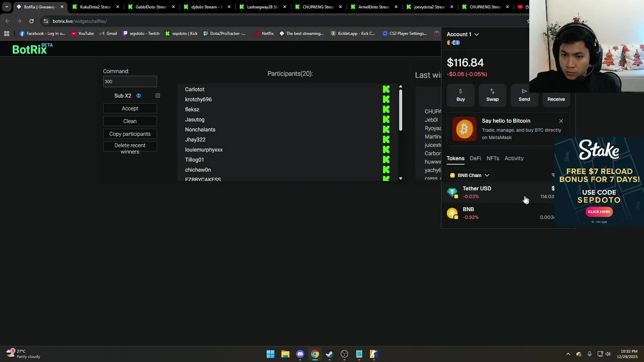The image size is (644, 362).
Task: Click the participants list scroll-up arrow
Action: [x=400, y=86]
